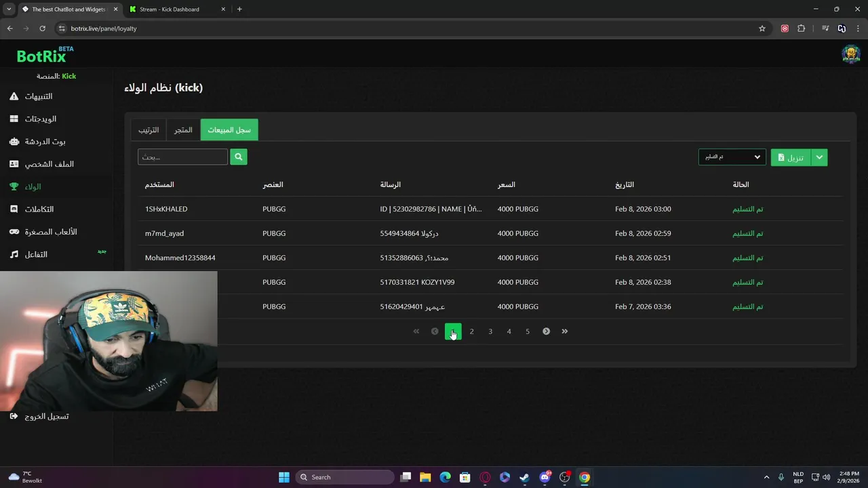The image size is (868, 488).
Task: Expand the download options arrow next to تنزيل
Action: click(819, 157)
